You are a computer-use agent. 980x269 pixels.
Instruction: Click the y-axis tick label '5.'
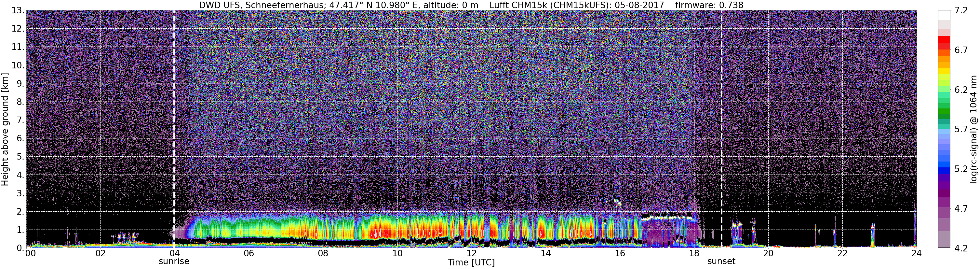tap(20, 157)
